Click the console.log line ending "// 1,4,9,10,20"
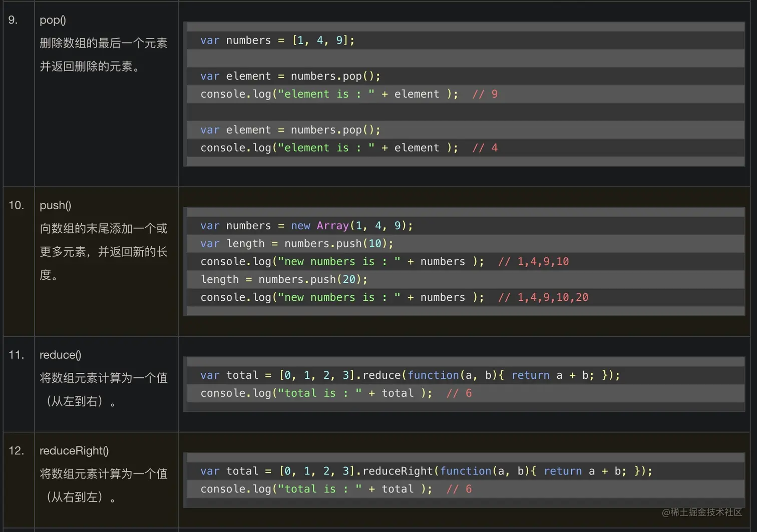 click(x=395, y=298)
